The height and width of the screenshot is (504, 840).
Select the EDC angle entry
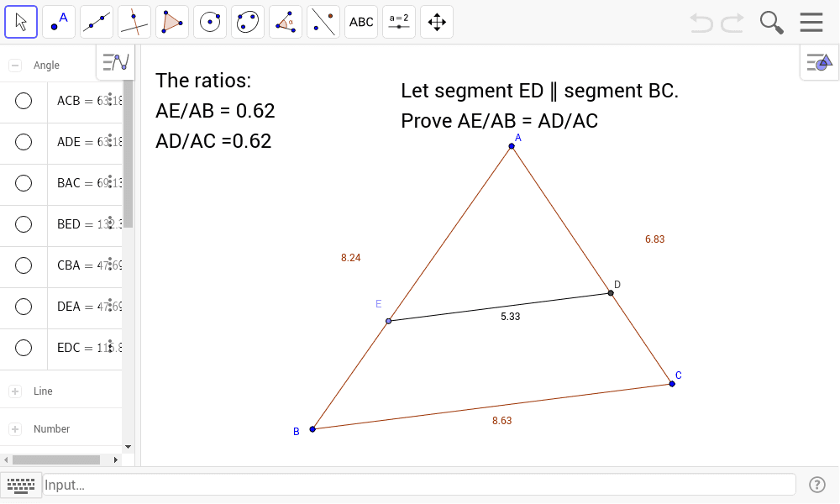pyautogui.click(x=85, y=348)
